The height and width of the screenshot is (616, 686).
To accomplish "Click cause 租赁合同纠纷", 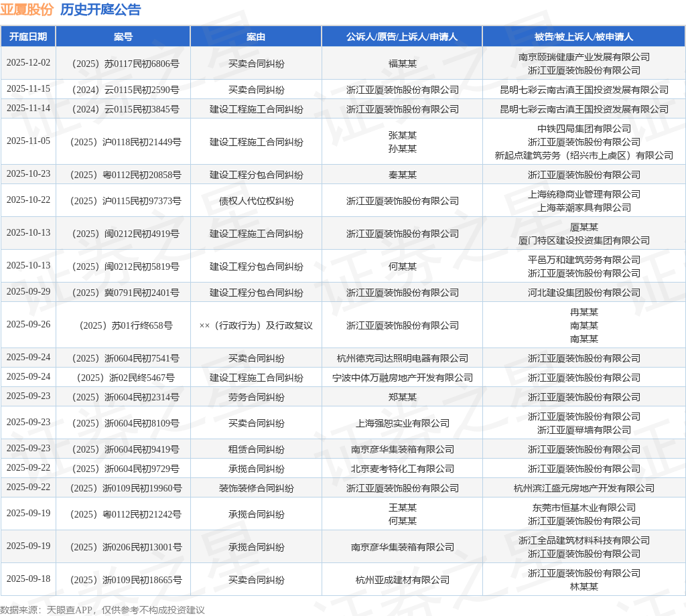I will coord(257,449).
